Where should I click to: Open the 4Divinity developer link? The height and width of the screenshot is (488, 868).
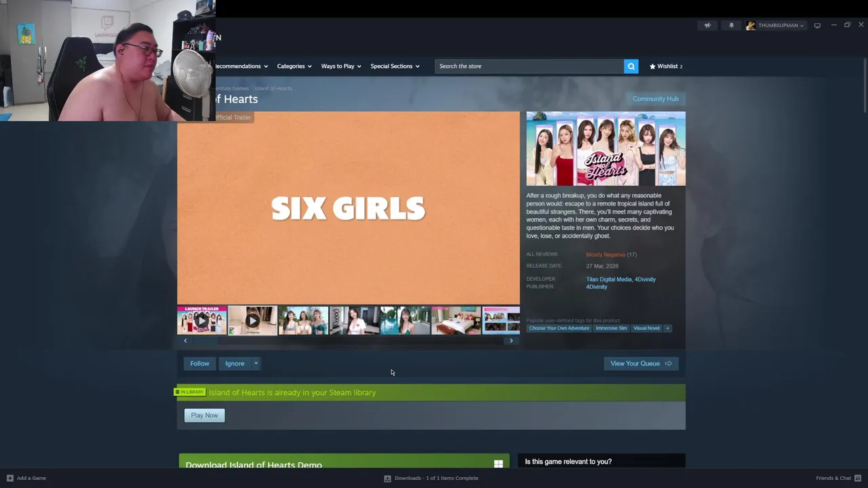(x=646, y=279)
